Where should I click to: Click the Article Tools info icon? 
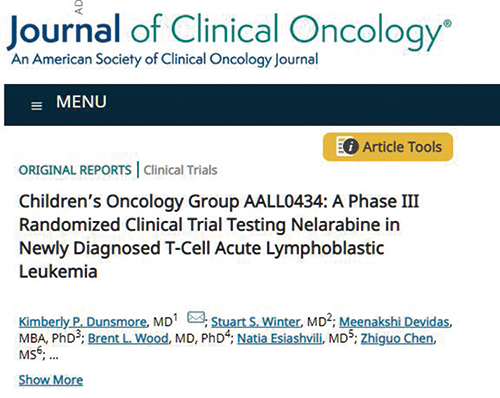[x=347, y=146]
